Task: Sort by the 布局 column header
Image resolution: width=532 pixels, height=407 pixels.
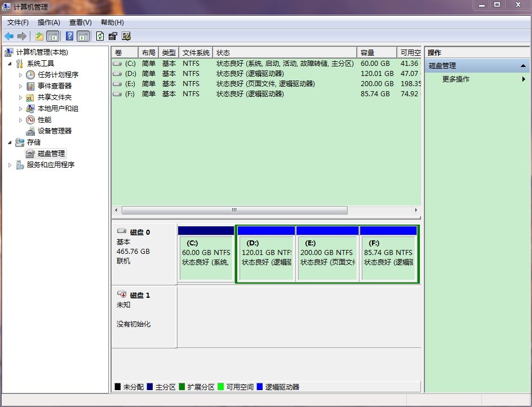Action: 149,52
